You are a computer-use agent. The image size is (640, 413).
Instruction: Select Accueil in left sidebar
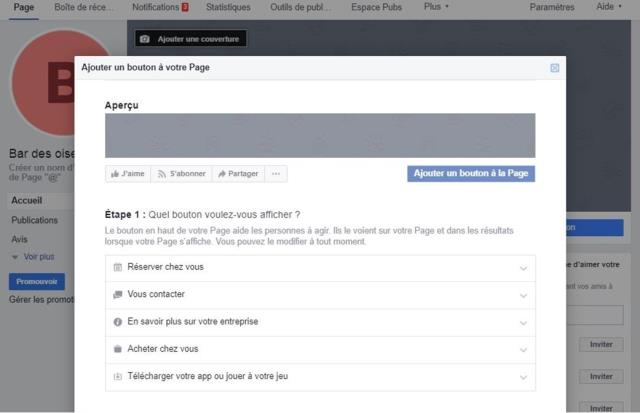40,201
